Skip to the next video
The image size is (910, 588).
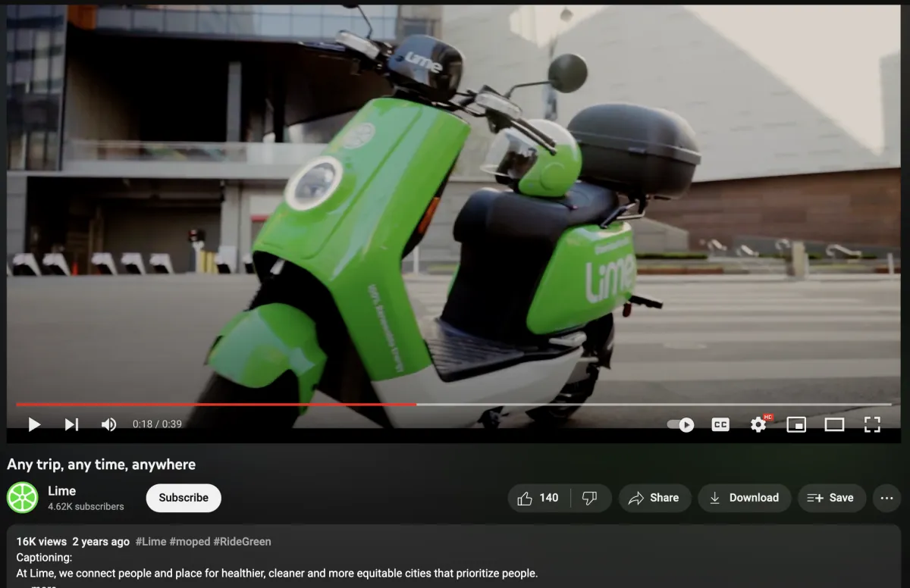click(x=71, y=424)
